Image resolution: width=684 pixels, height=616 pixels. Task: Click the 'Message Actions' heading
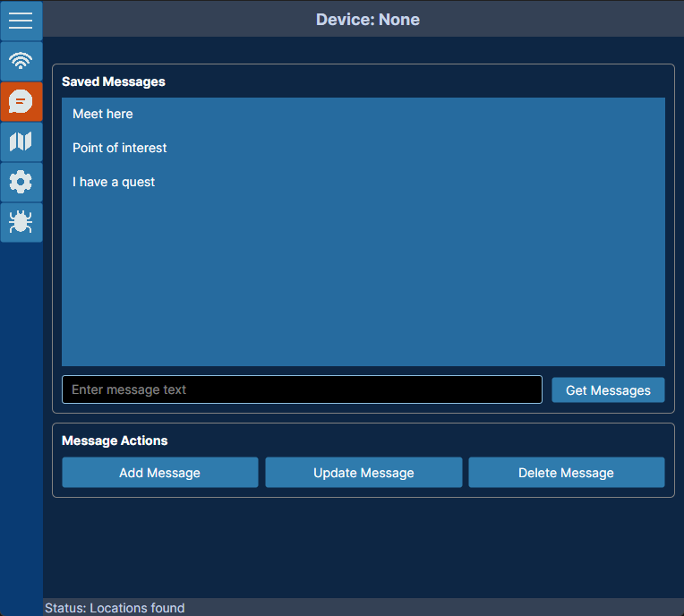pyautogui.click(x=115, y=441)
